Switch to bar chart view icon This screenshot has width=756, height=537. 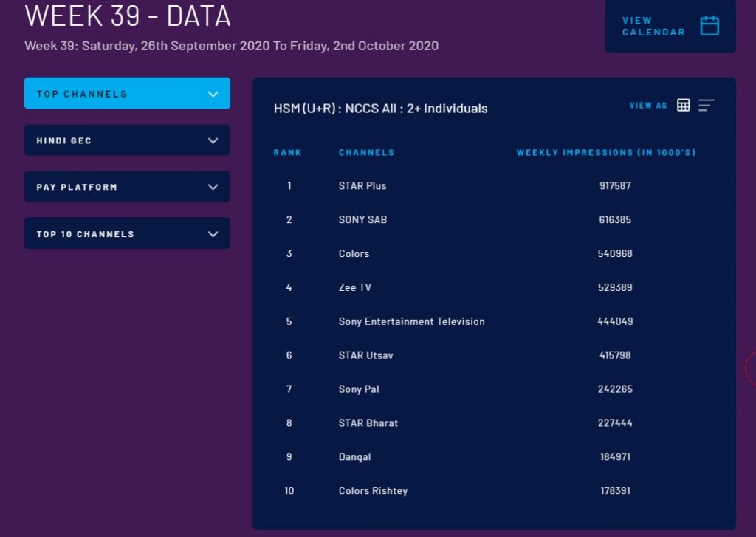[x=707, y=106]
